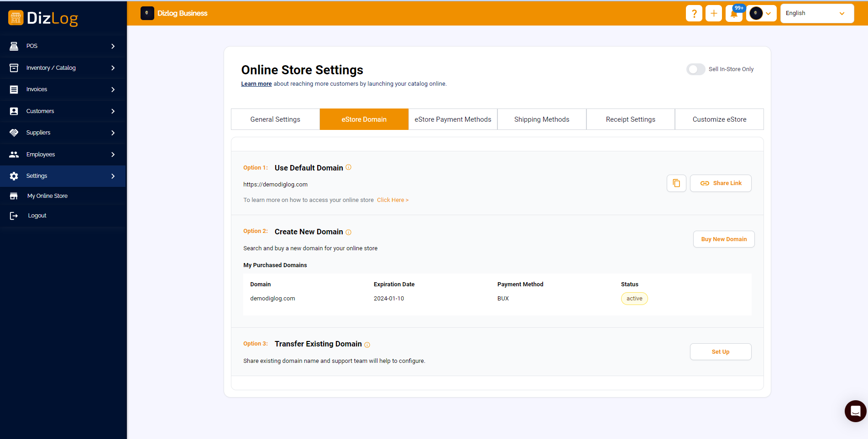Click info icon beside Transfer Existing Domain
868x439 pixels.
(367, 345)
